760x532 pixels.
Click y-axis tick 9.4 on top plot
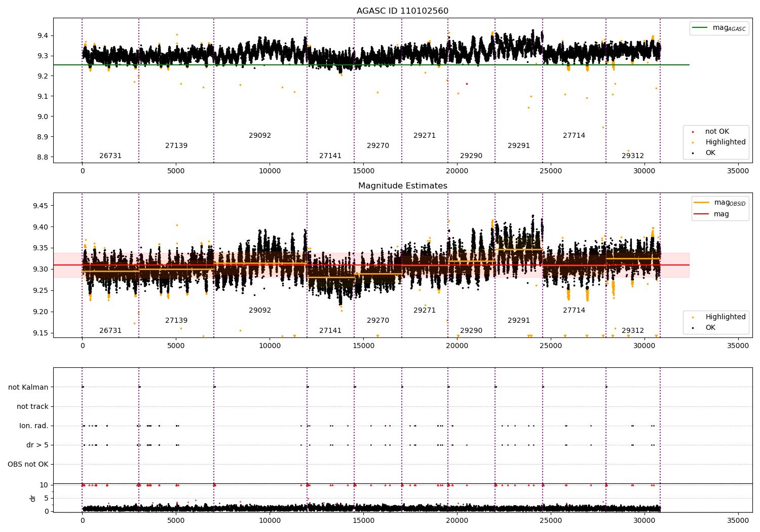click(x=43, y=35)
